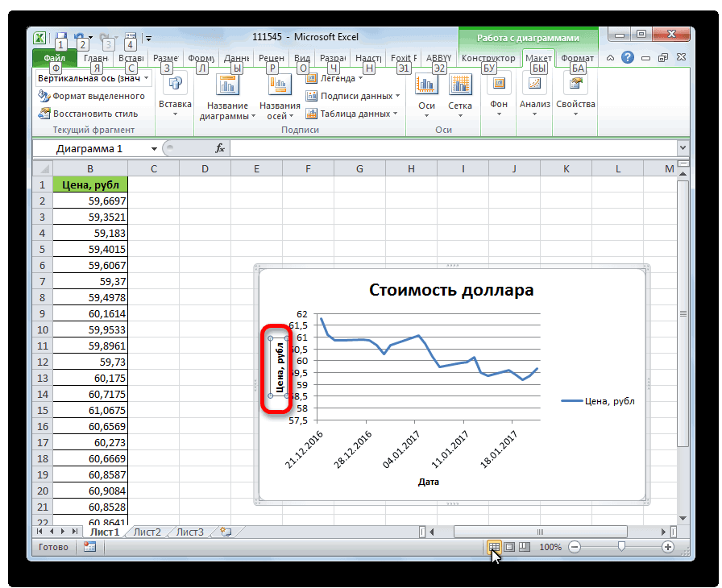The image size is (722, 588).
Task: Expand the Вертикальная ось element dropdown
Action: (x=146, y=78)
